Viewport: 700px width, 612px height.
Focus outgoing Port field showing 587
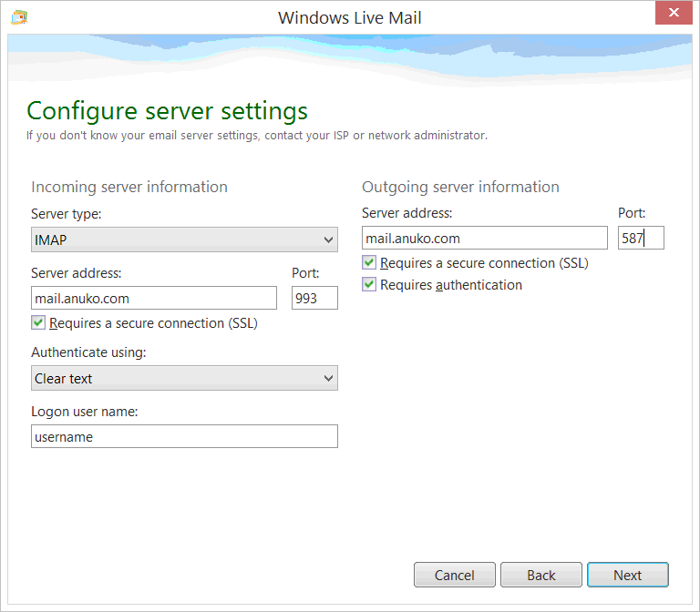click(641, 238)
